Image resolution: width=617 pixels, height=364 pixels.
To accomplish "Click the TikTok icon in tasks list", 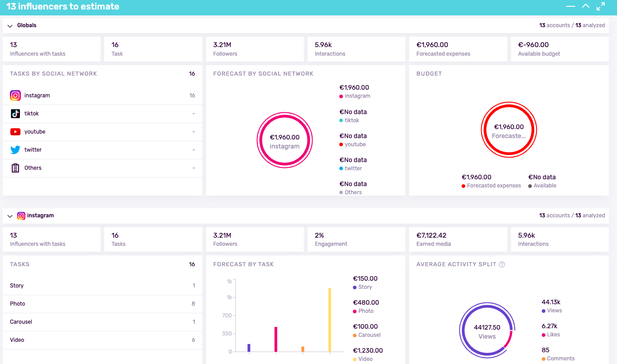I will tap(15, 114).
